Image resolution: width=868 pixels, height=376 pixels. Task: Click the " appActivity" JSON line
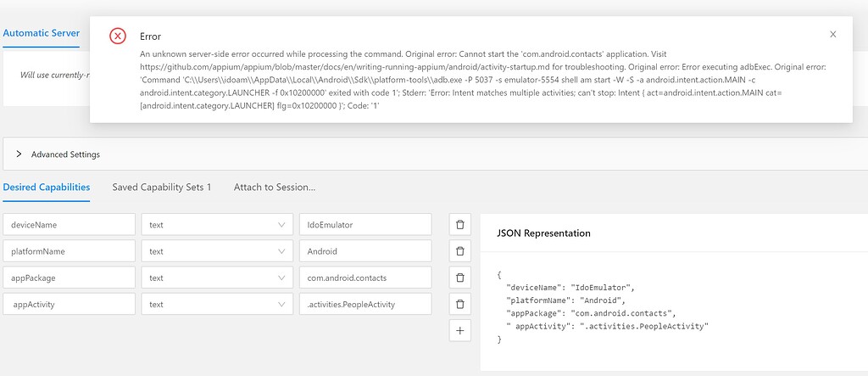pyautogui.click(x=607, y=326)
